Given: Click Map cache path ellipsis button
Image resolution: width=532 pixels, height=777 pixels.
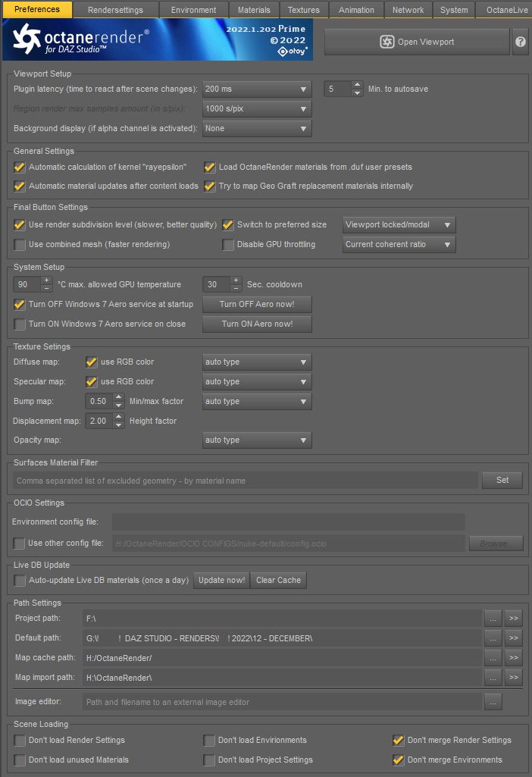Looking at the screenshot, I should (x=493, y=657).
